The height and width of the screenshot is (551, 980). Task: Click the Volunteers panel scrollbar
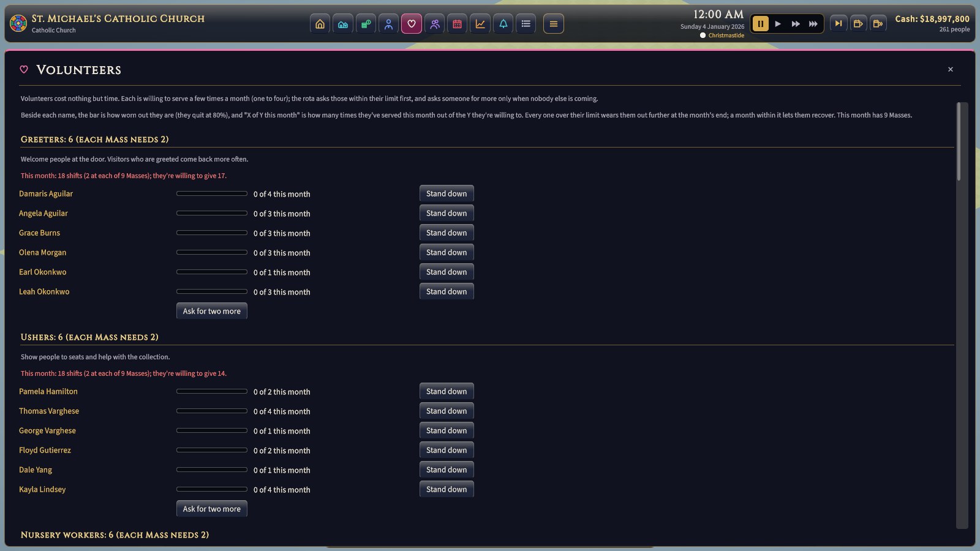pyautogui.click(x=959, y=142)
